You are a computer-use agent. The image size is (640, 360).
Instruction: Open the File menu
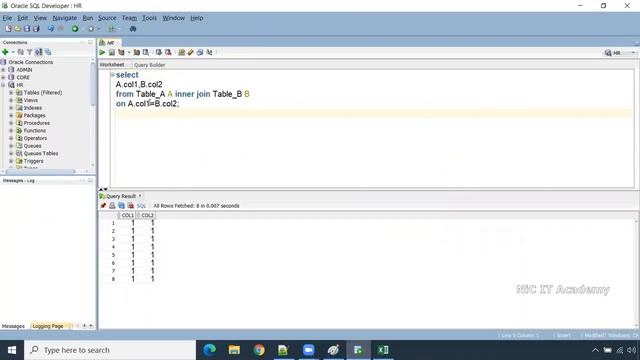point(7,18)
